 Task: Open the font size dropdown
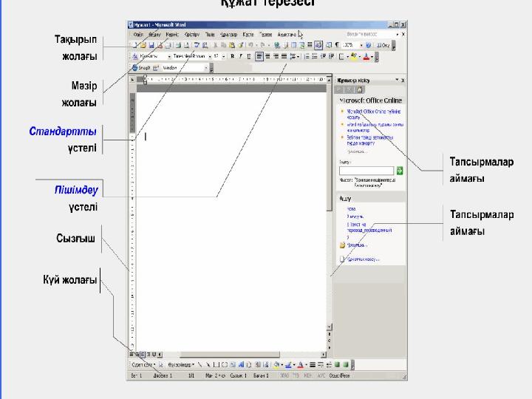pyautogui.click(x=224, y=56)
